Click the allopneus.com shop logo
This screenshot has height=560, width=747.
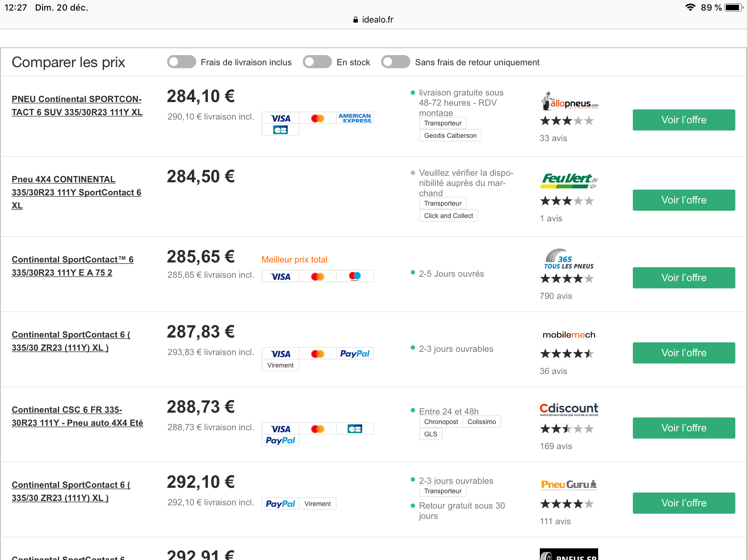coord(569,102)
